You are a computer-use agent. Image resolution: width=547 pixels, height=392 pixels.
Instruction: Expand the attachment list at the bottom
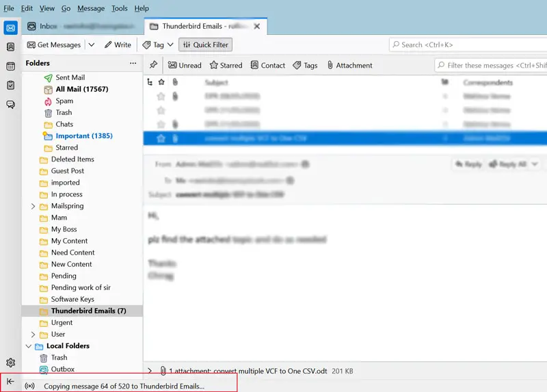pos(150,371)
